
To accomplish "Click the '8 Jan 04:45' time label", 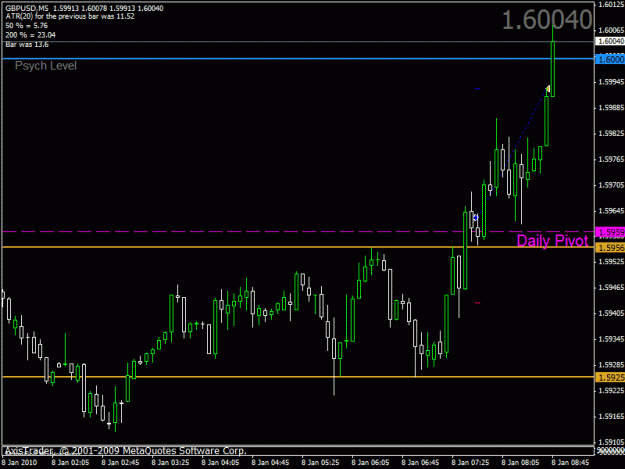I will 270,463.
